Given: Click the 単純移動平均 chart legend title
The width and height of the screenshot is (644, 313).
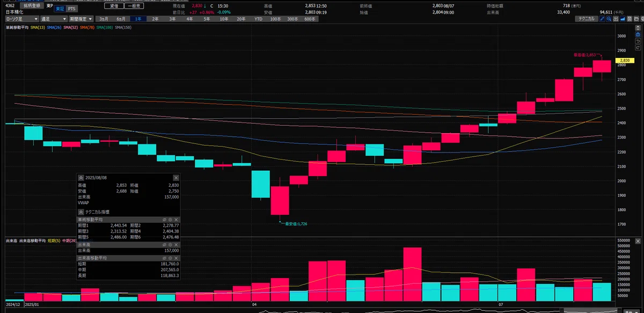Looking at the screenshot, I should pyautogui.click(x=17, y=27).
